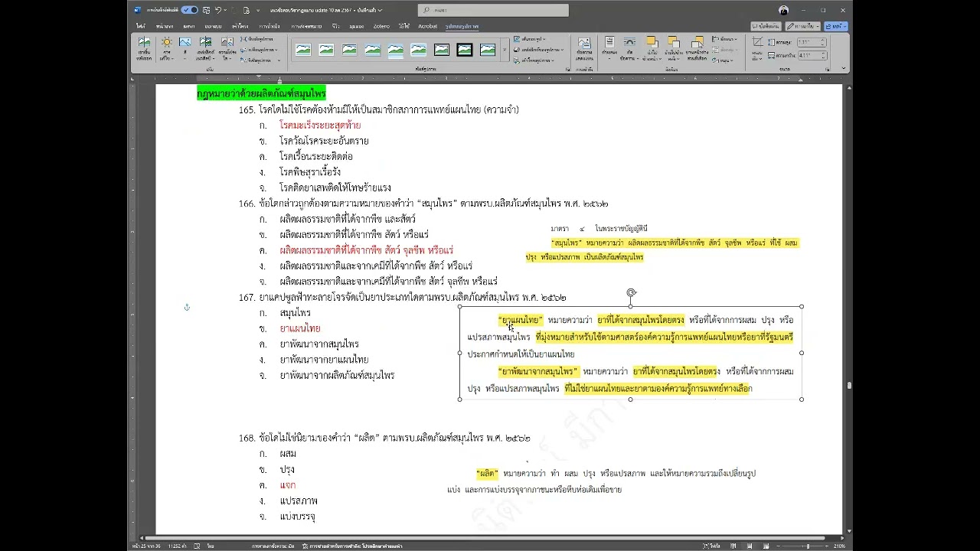Click Bring Forward button
Viewport: 980px width, 551px height.
[x=652, y=49]
